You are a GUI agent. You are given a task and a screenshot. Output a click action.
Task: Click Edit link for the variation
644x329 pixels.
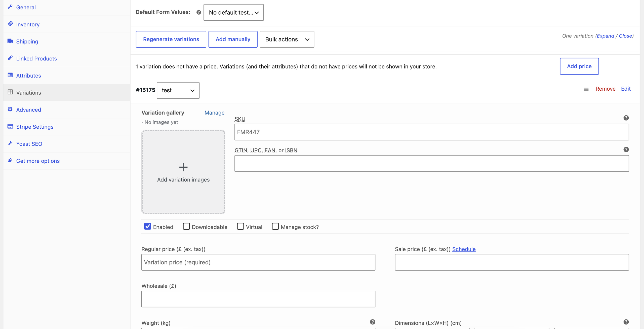point(626,89)
